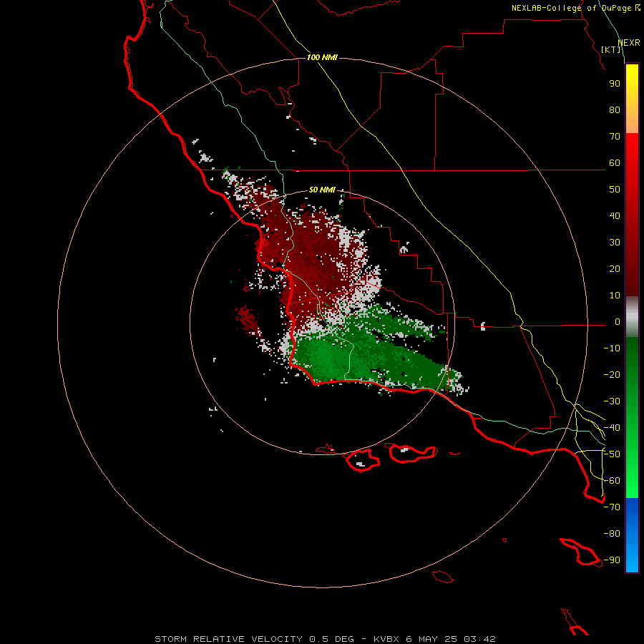The height and width of the screenshot is (644, 644).
Task: Click the Storm Relative Velocity caption at bottom
Action: point(325,639)
